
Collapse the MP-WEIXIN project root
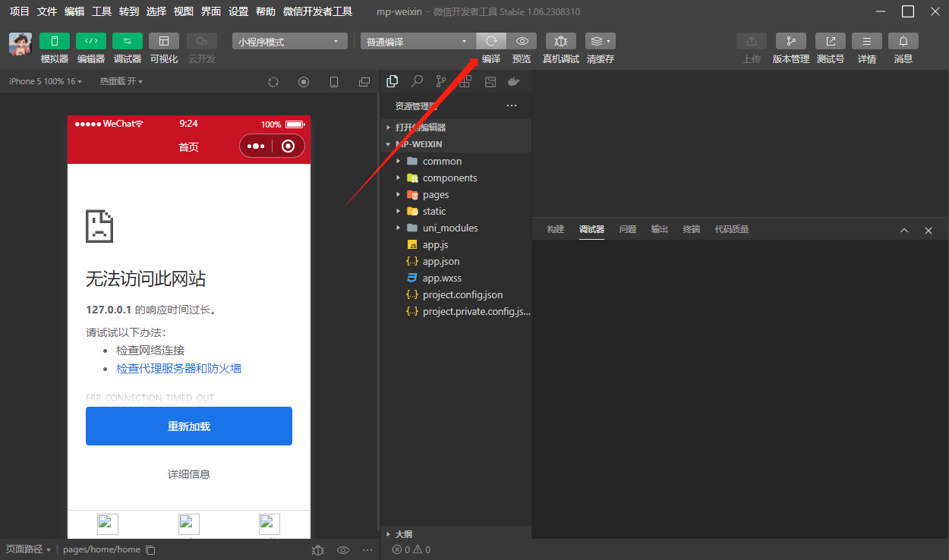point(456,144)
